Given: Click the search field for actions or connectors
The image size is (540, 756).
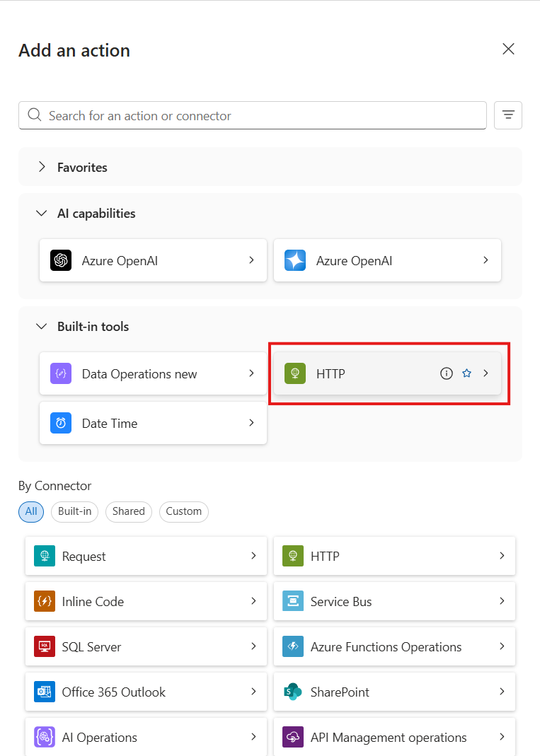Looking at the screenshot, I should (x=253, y=115).
